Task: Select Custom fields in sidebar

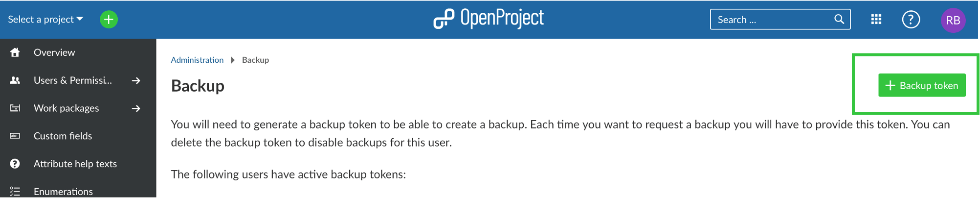Action: point(63,136)
